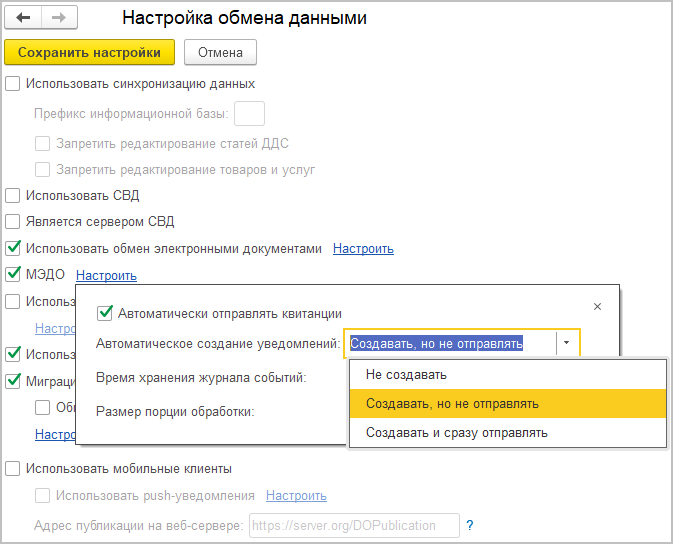Enable Использовать мобильные клиенты checkbox
The height and width of the screenshot is (544, 673).
(x=12, y=469)
